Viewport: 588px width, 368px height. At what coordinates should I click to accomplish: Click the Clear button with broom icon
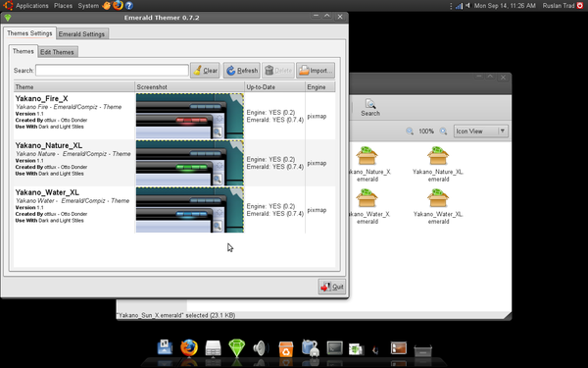click(x=205, y=71)
